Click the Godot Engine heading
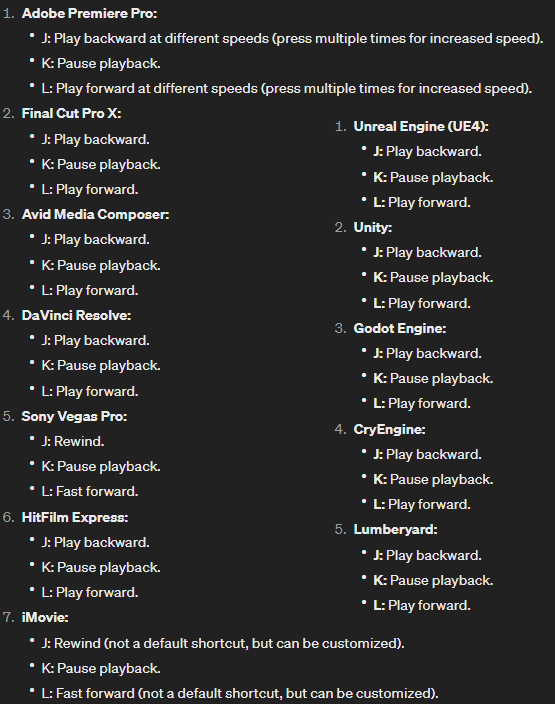 tap(400, 329)
